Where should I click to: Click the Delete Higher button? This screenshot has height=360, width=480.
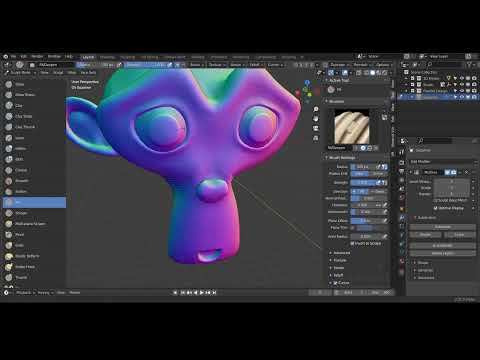click(443, 254)
